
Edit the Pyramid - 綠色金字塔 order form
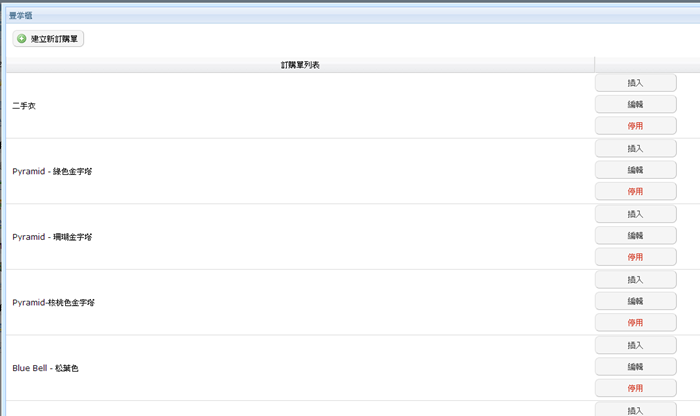[x=636, y=170]
